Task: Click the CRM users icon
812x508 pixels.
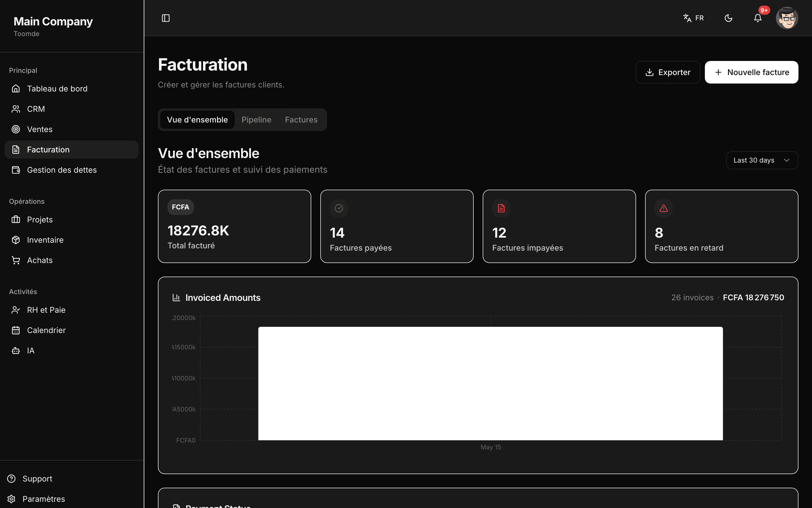Action: pos(16,109)
